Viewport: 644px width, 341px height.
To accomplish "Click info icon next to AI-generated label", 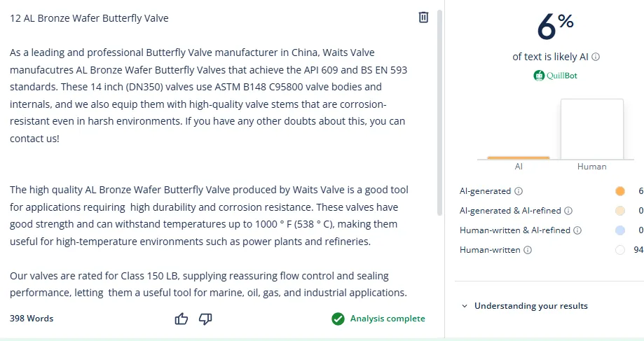I will click(x=518, y=191).
